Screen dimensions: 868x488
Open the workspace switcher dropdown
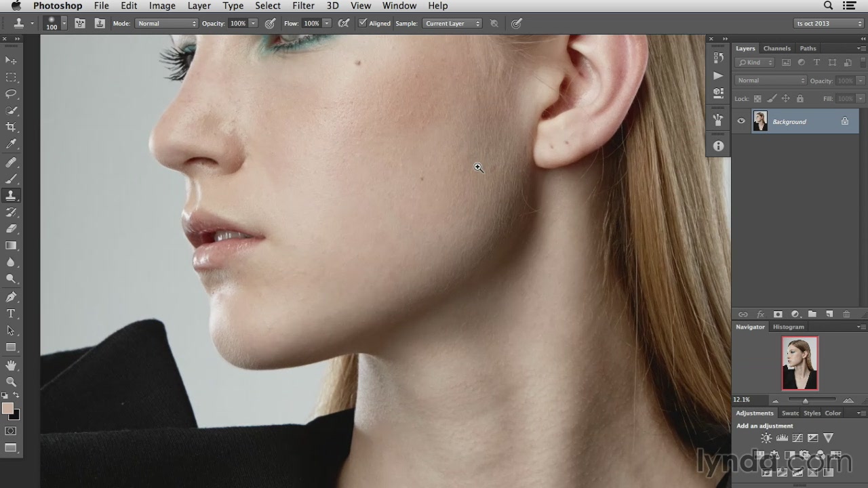[829, 23]
